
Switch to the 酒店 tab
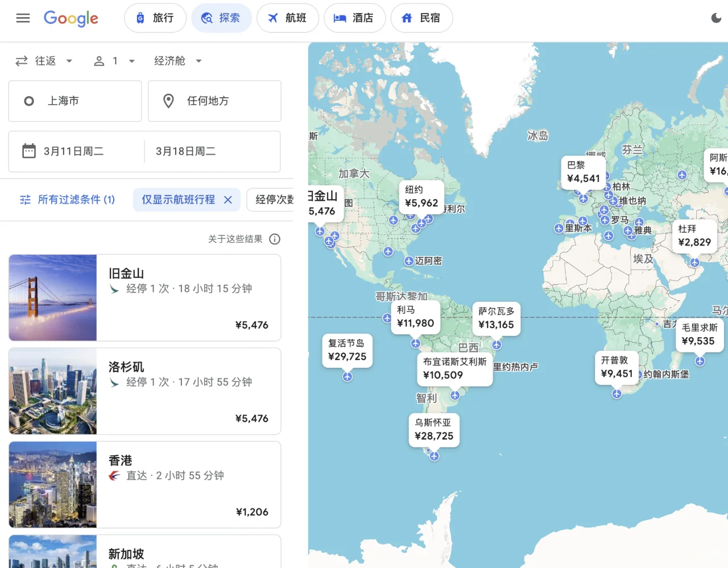[x=355, y=18]
